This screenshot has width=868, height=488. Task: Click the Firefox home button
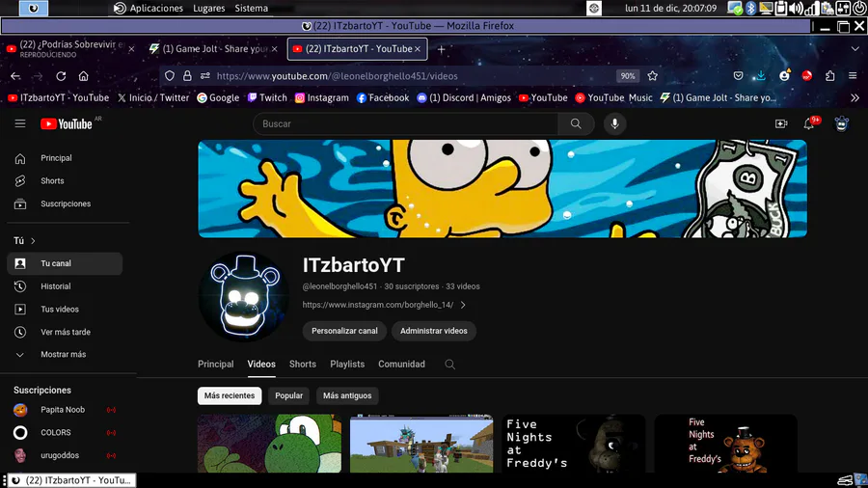(83, 76)
